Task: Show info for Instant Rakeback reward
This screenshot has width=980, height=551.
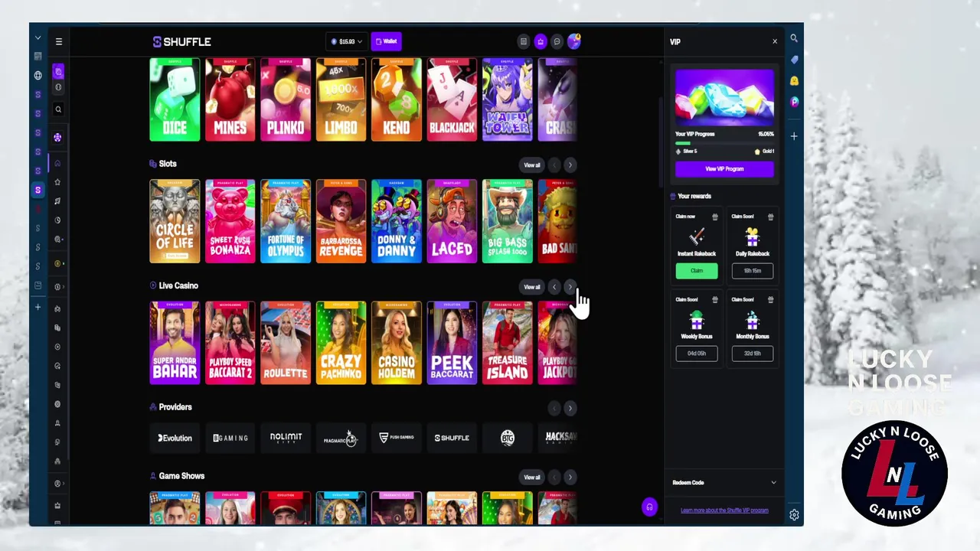Action: [x=715, y=217]
